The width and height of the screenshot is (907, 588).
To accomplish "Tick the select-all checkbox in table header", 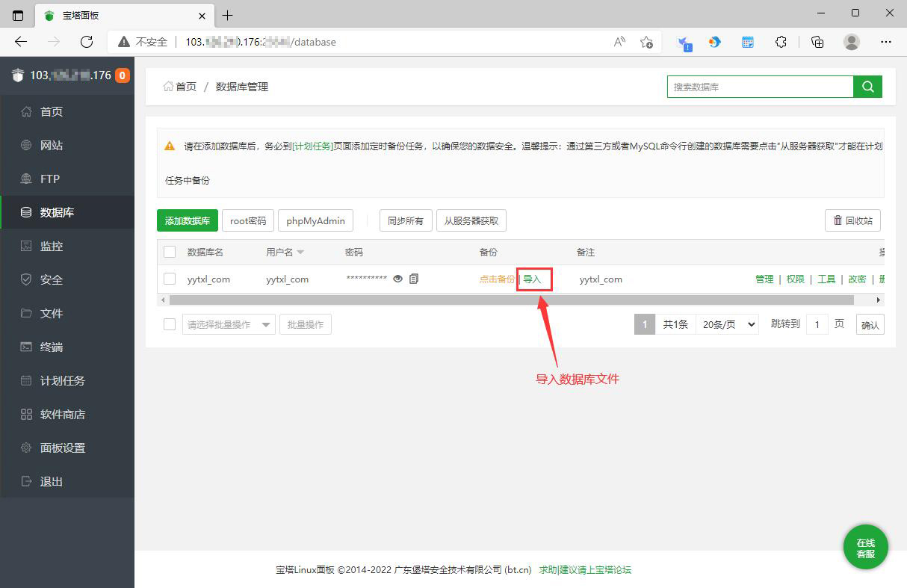I will [x=170, y=252].
